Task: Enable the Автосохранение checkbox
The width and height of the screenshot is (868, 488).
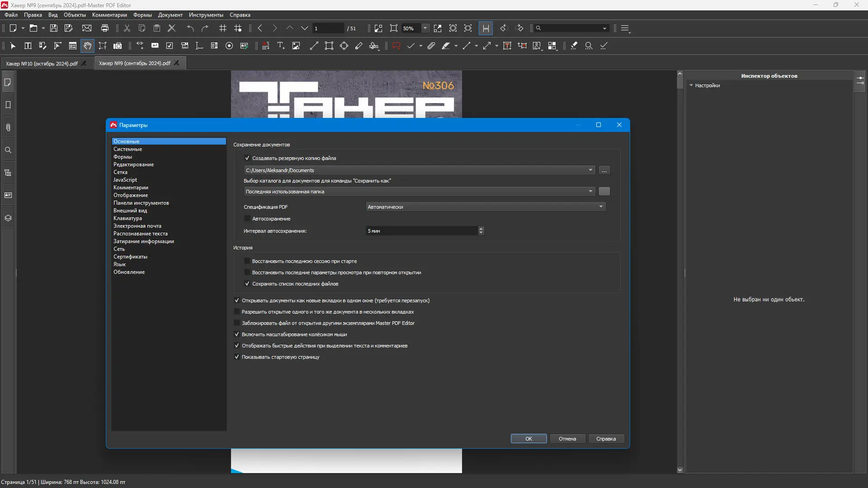Action: (247, 219)
